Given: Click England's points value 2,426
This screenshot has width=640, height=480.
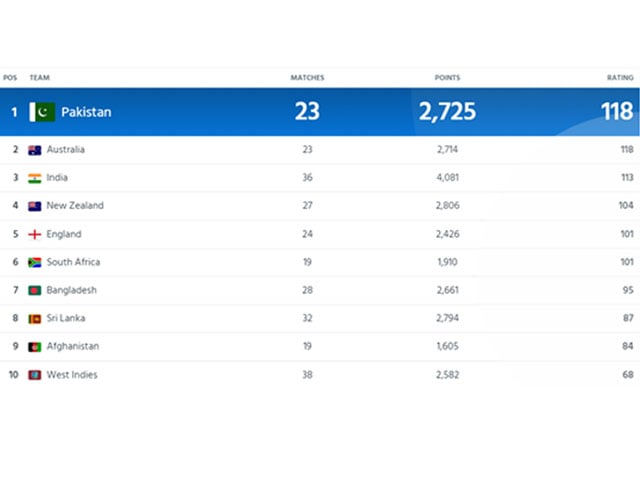Looking at the screenshot, I should pyautogui.click(x=447, y=234).
